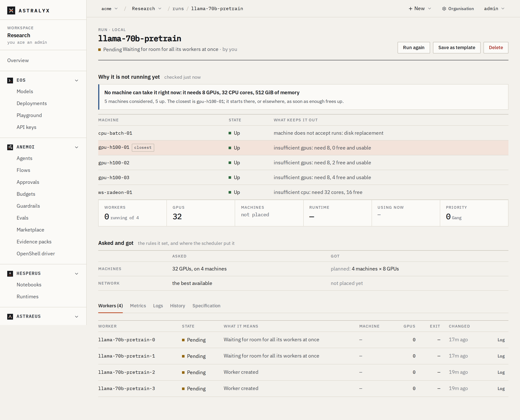This screenshot has height=420, width=520.
Task: Open Log for llama-70b-pretrain-3
Action: (x=501, y=389)
